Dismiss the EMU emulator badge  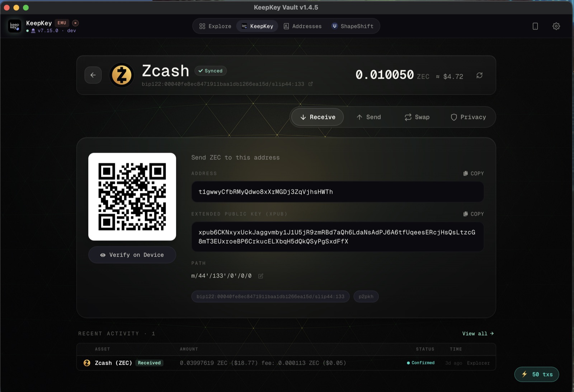click(x=75, y=23)
